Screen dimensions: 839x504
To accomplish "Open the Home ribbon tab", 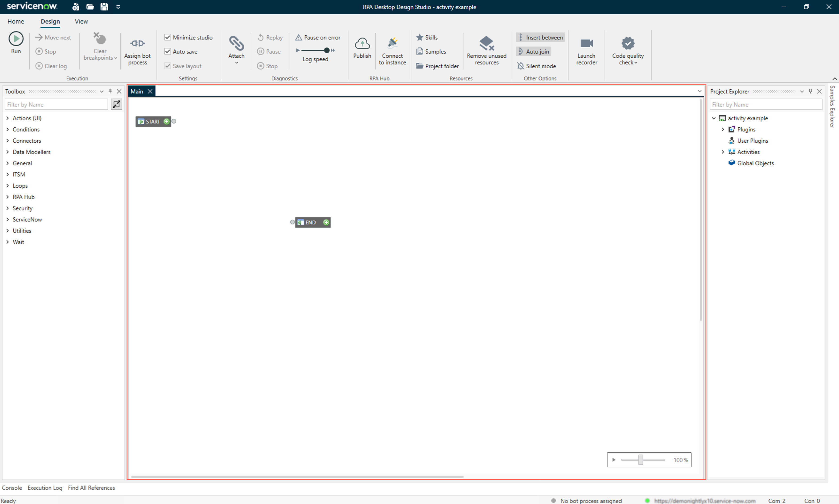I will pyautogui.click(x=16, y=21).
